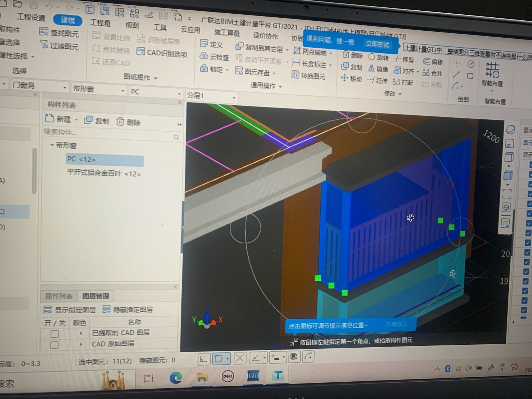Switch to 2D view icon

(509, 144)
